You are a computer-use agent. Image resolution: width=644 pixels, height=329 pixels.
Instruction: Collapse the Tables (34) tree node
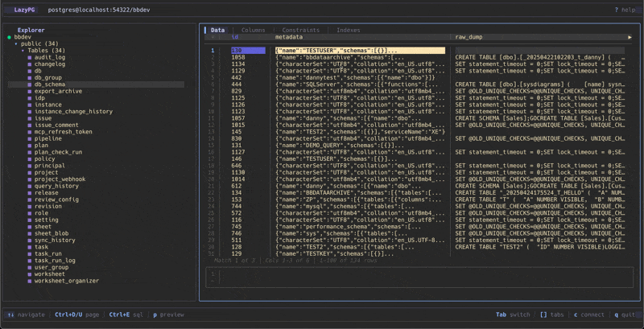tap(23, 51)
